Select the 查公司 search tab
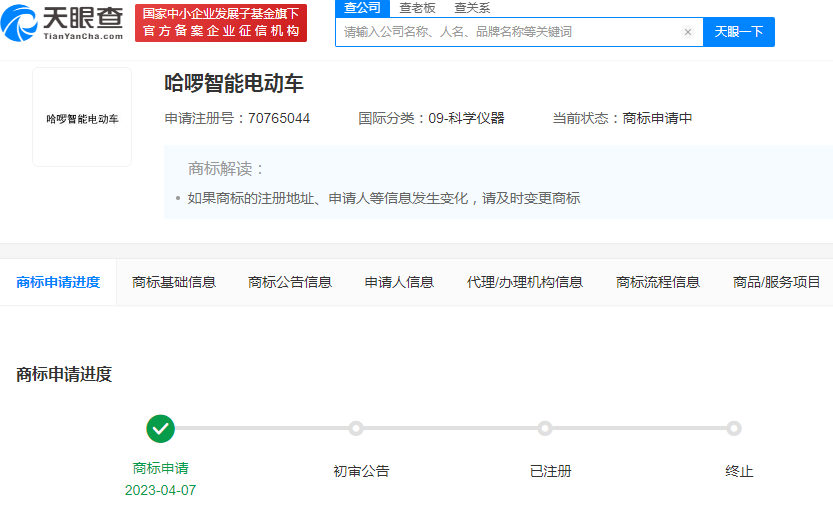Image resolution: width=833 pixels, height=524 pixels. (362, 8)
